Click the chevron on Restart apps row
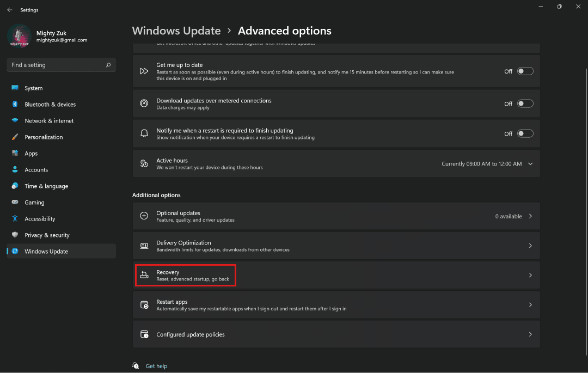The width and height of the screenshot is (588, 373). click(x=530, y=305)
